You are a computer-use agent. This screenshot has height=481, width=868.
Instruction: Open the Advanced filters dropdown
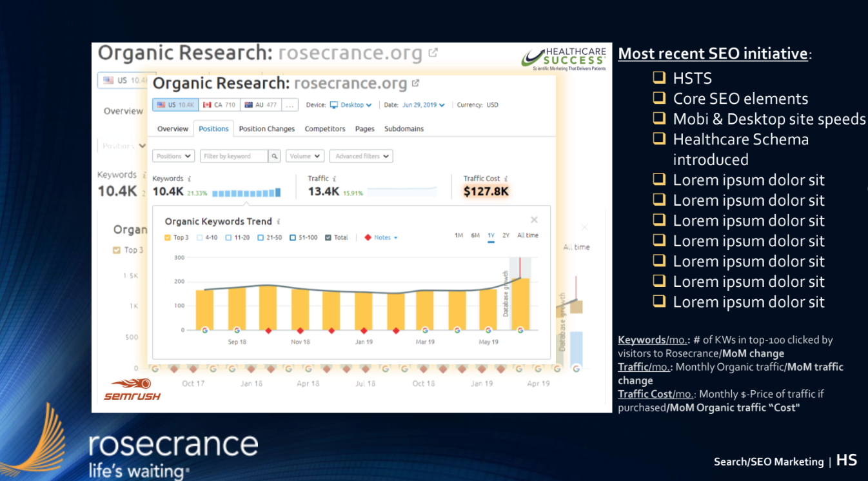pos(361,156)
